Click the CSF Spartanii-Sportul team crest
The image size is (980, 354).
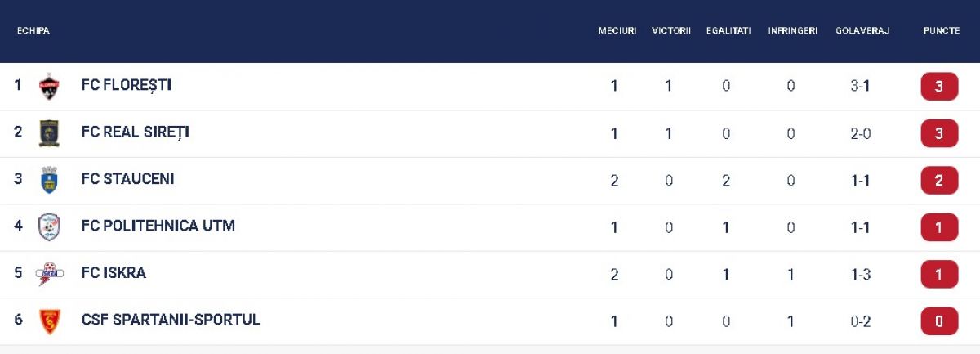pos(49,320)
